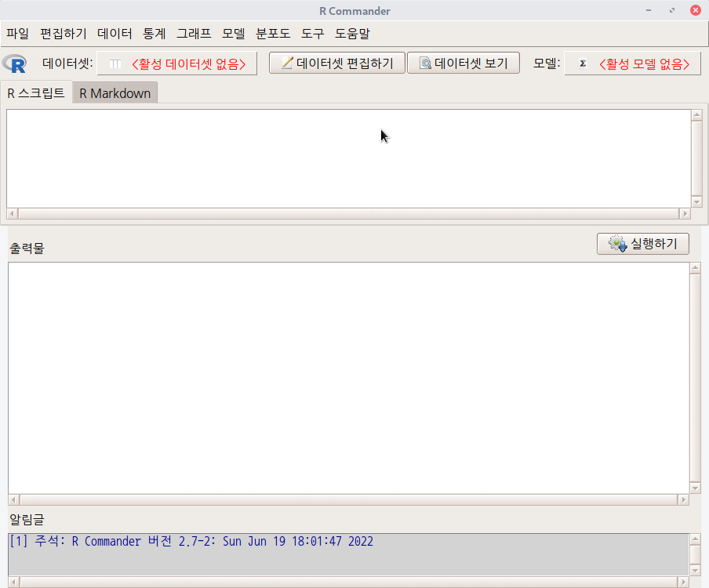709x588 pixels.
Task: Click the output pane scroll down arrow
Action: [x=696, y=488]
